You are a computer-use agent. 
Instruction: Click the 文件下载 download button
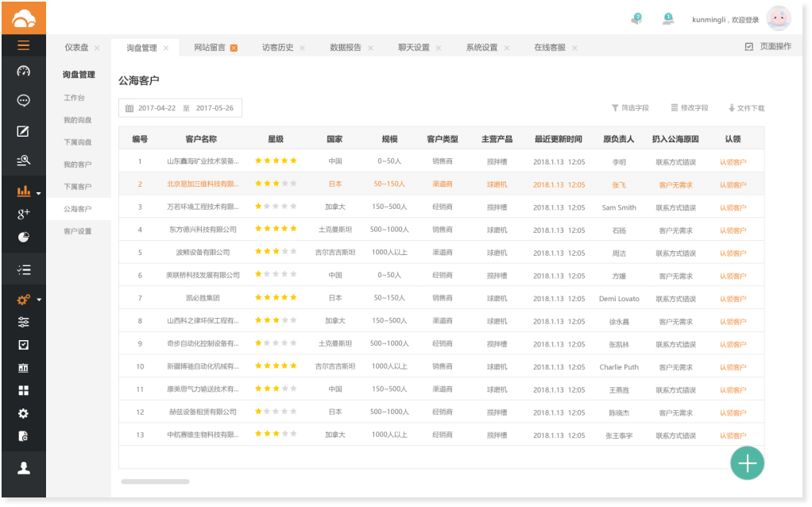click(747, 108)
